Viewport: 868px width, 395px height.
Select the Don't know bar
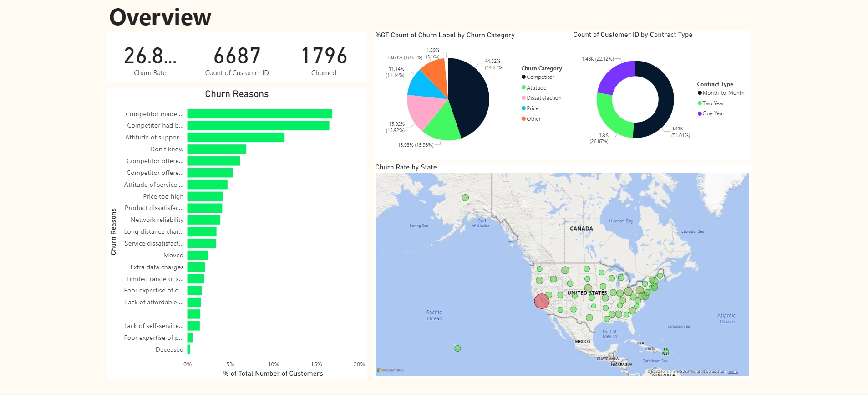tap(217, 149)
